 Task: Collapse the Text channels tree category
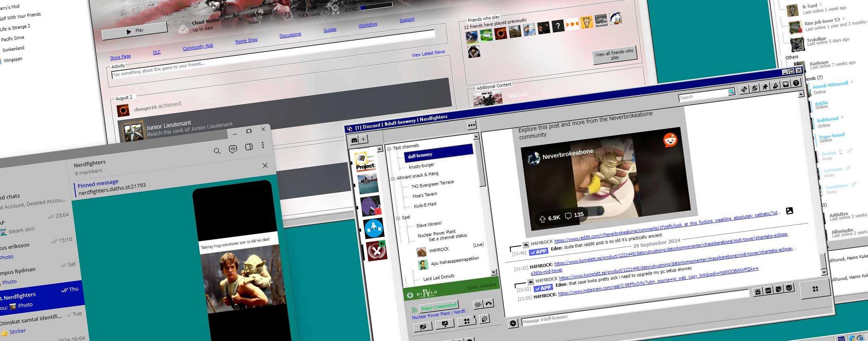pyautogui.click(x=389, y=149)
